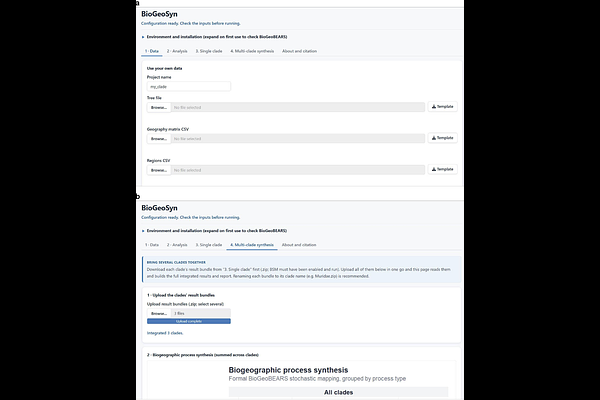The height and width of the screenshot is (400, 600).
Task: Click the Regions CSV Template download icon
Action: (434, 169)
